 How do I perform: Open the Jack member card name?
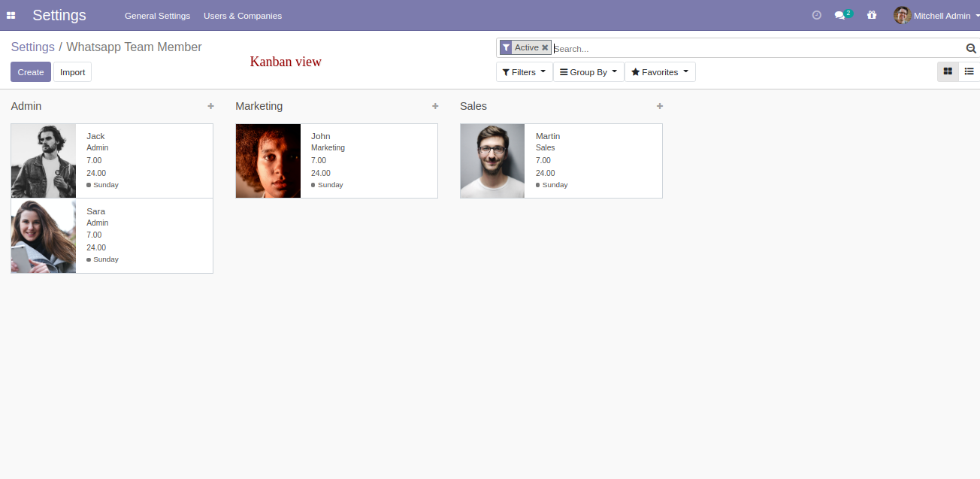point(95,136)
